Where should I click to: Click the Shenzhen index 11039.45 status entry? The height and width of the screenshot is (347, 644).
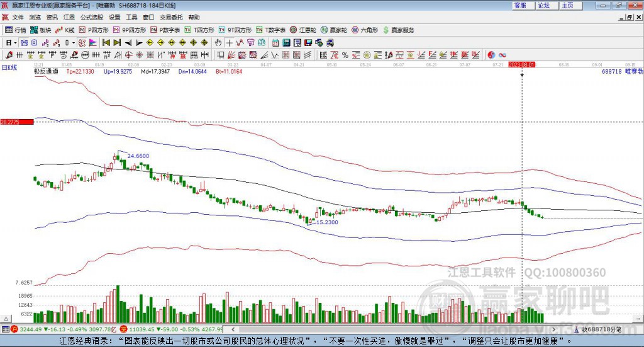point(172,329)
